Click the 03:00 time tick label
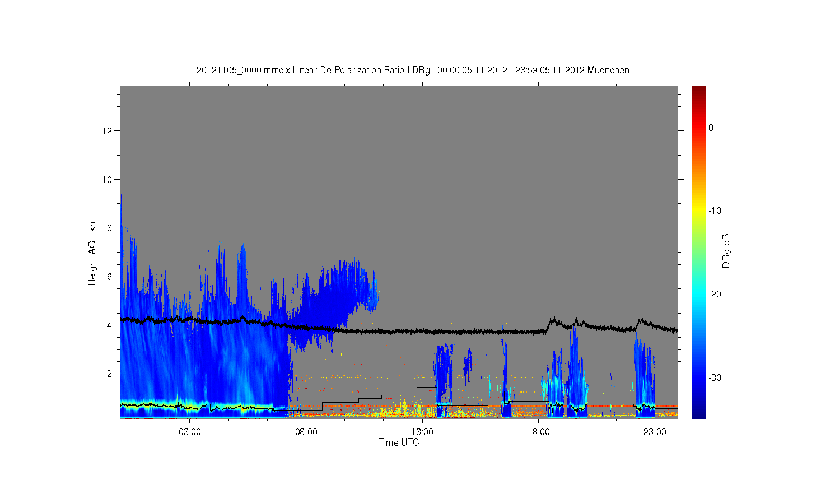This screenshot has width=840, height=504. pos(190,432)
